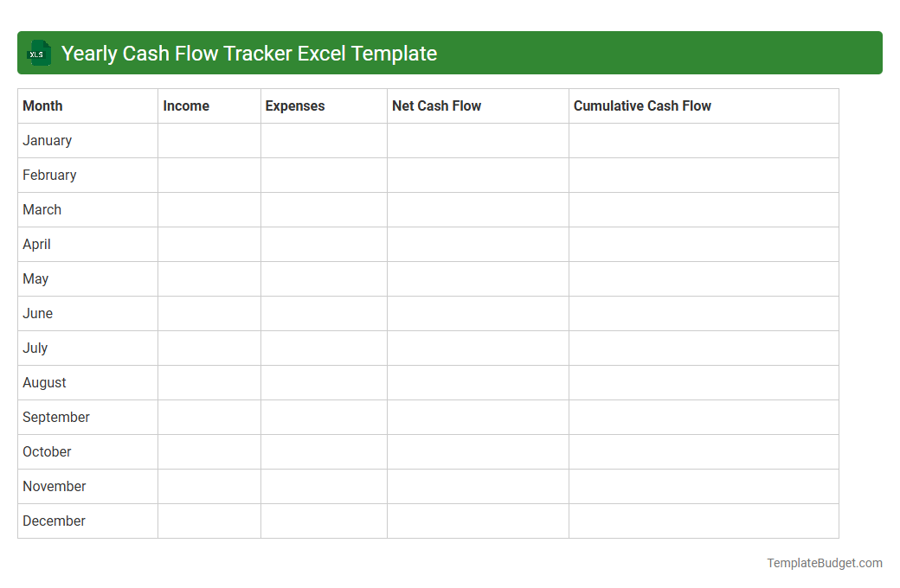Open the TemplateBudget.com link
900x588 pixels.
pyautogui.click(x=824, y=563)
